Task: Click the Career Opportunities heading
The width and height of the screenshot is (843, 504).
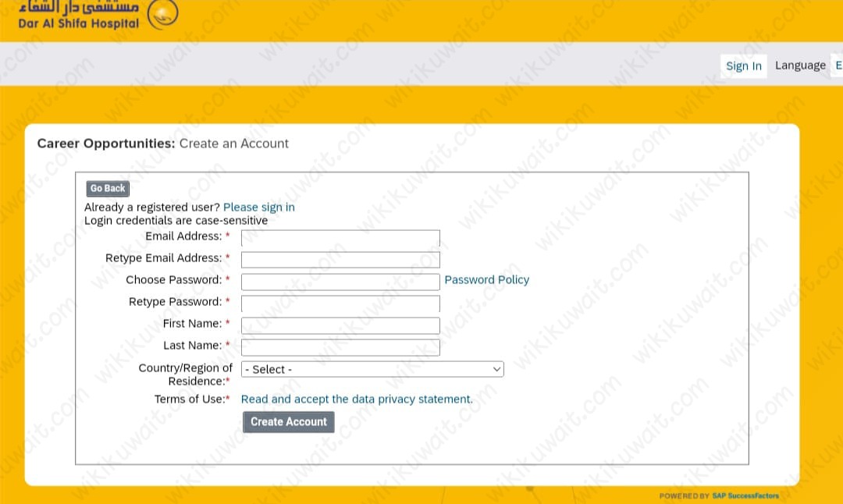Action: [x=106, y=144]
